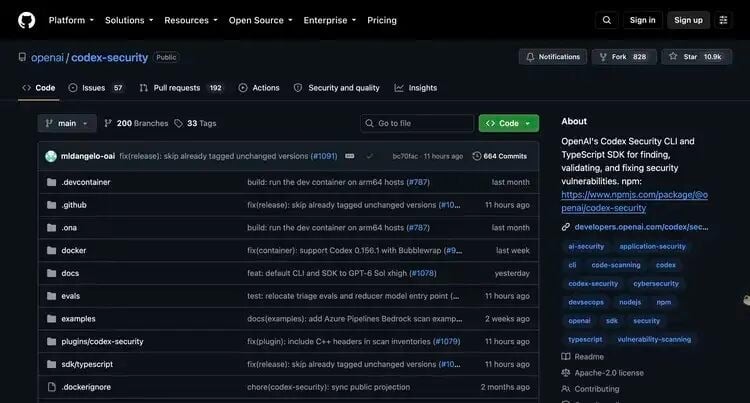
Task: Click the play icon on Actions tab
Action: point(243,88)
